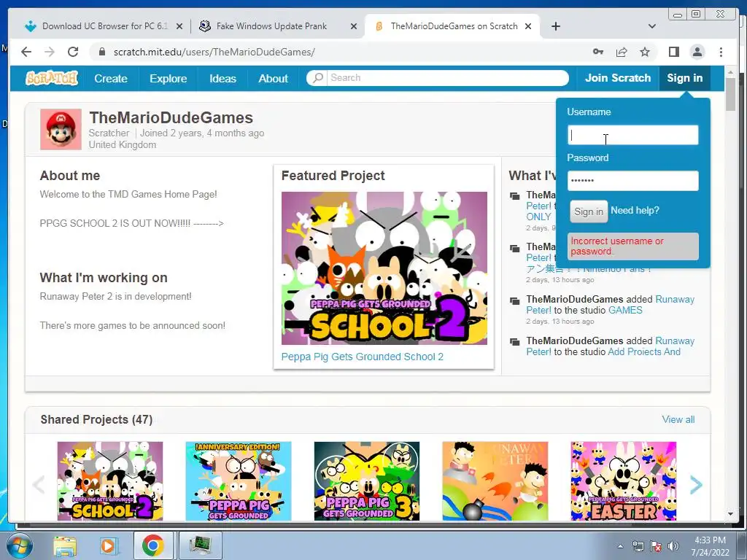Click the browser forward arrow
This screenshot has width=747, height=560.
click(50, 52)
